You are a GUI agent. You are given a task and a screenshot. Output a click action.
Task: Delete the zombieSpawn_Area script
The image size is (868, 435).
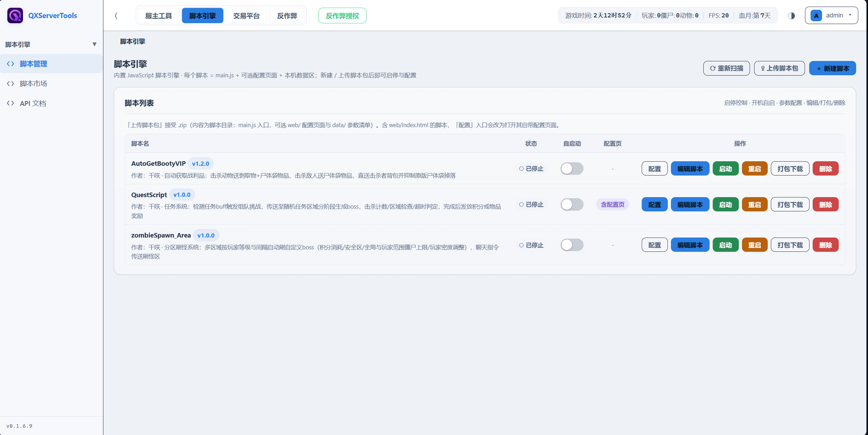pos(825,245)
